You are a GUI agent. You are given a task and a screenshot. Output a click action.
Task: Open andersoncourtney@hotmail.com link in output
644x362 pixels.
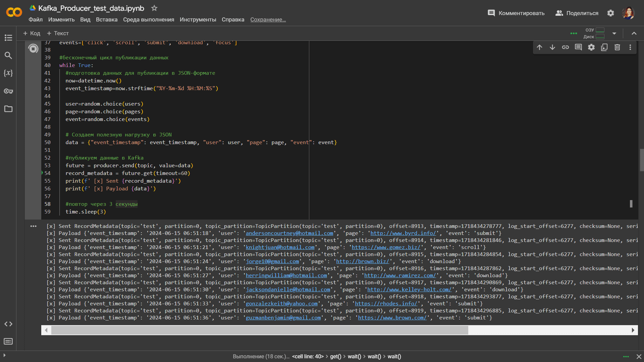289,233
